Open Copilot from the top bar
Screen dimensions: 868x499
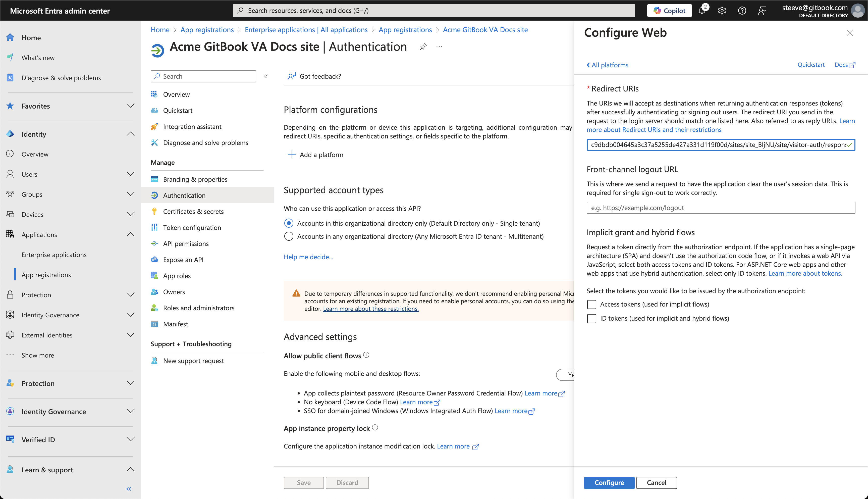[669, 10]
